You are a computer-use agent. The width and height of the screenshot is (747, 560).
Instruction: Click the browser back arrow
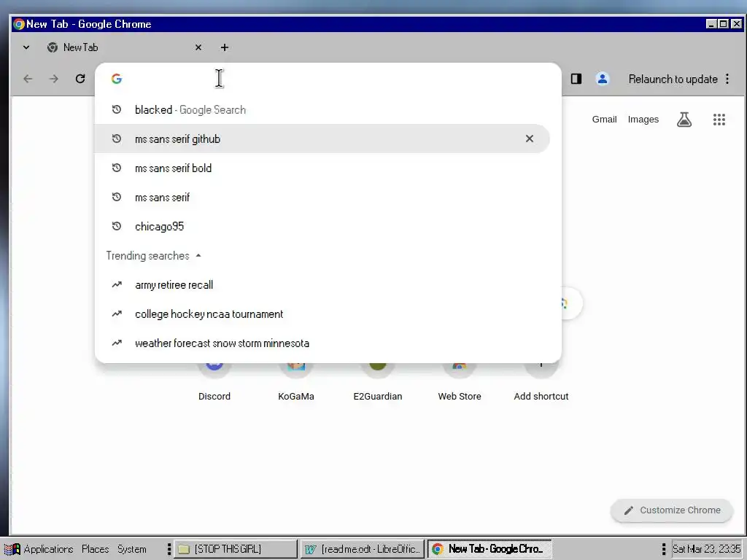28,79
